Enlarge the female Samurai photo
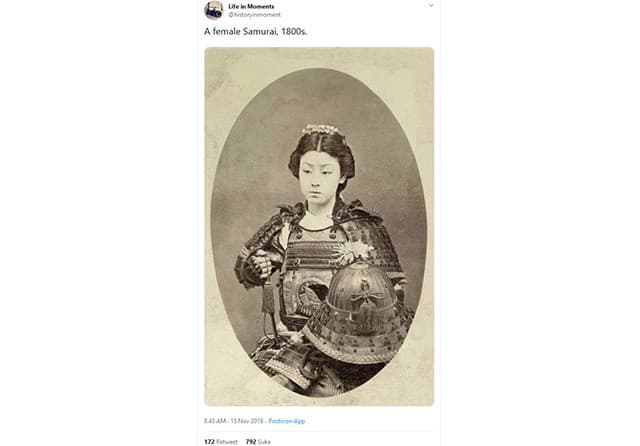The height and width of the screenshot is (446, 640). (x=319, y=226)
